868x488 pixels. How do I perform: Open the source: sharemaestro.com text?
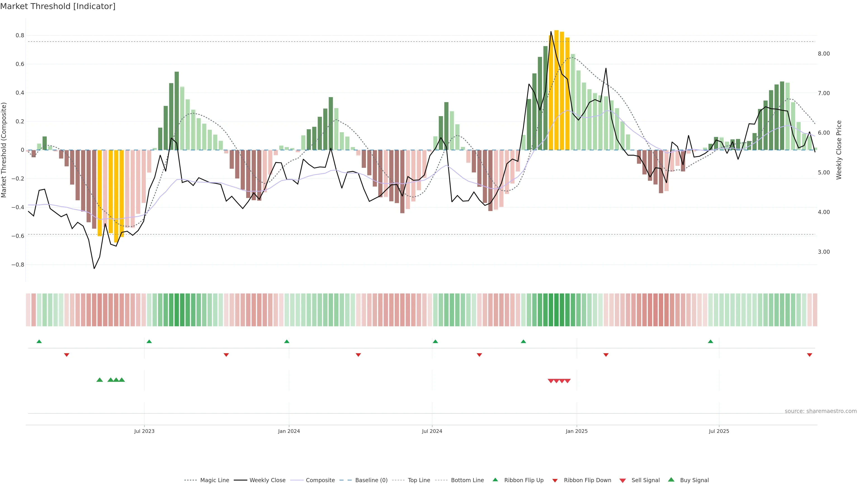click(821, 411)
